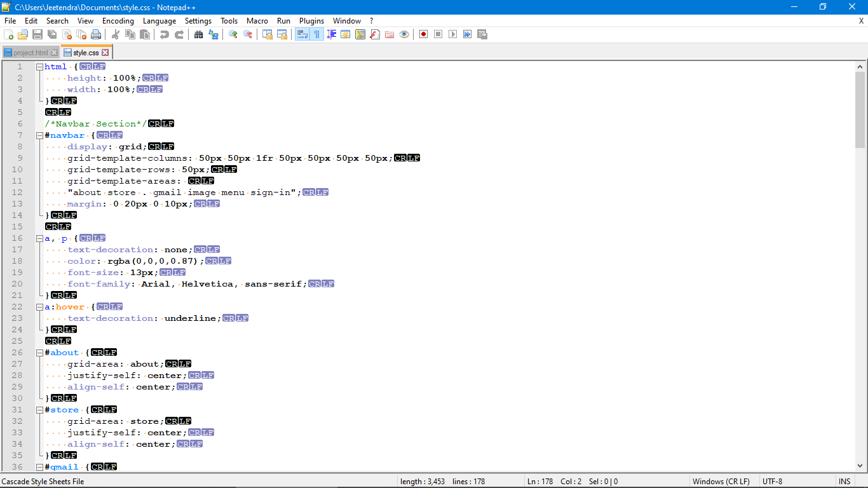Click the Stop Recording macro icon
This screenshot has width=868, height=488.
(x=438, y=34)
